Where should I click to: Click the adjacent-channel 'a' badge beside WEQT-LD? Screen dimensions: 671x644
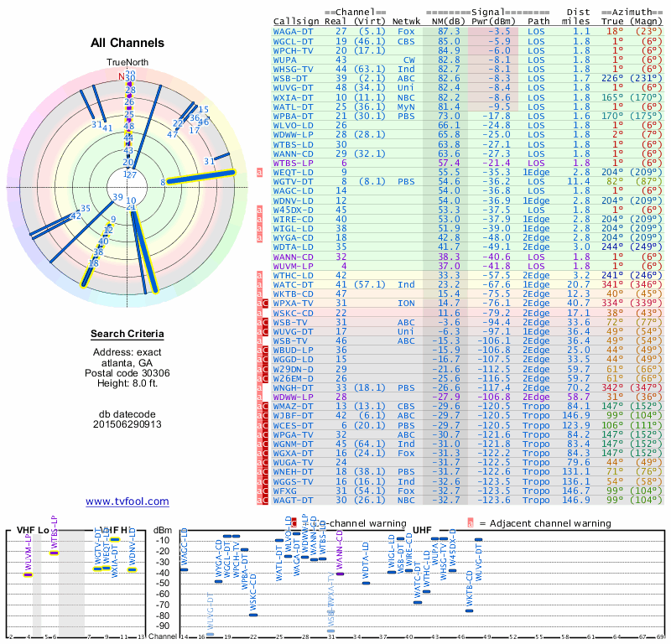tap(259, 173)
